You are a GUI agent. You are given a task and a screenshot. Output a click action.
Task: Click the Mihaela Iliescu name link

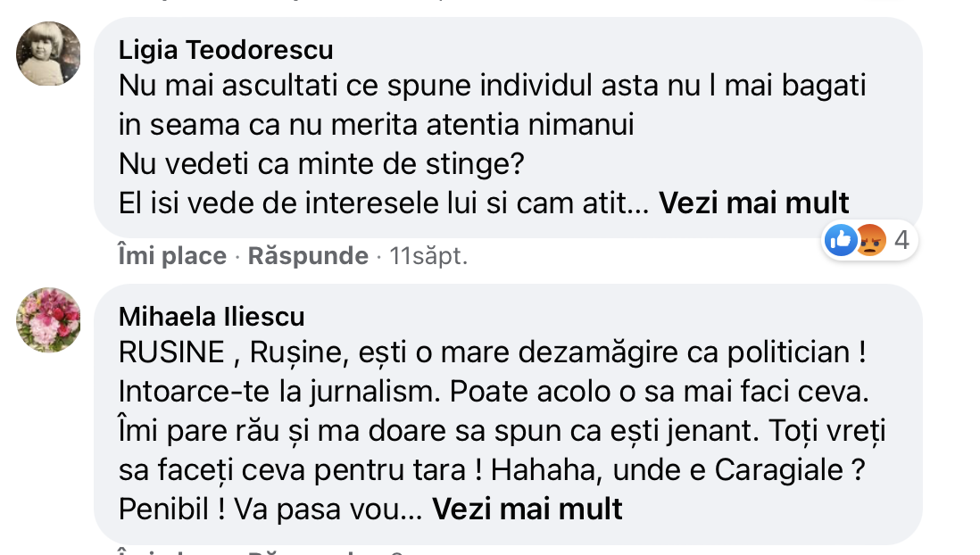(x=212, y=317)
